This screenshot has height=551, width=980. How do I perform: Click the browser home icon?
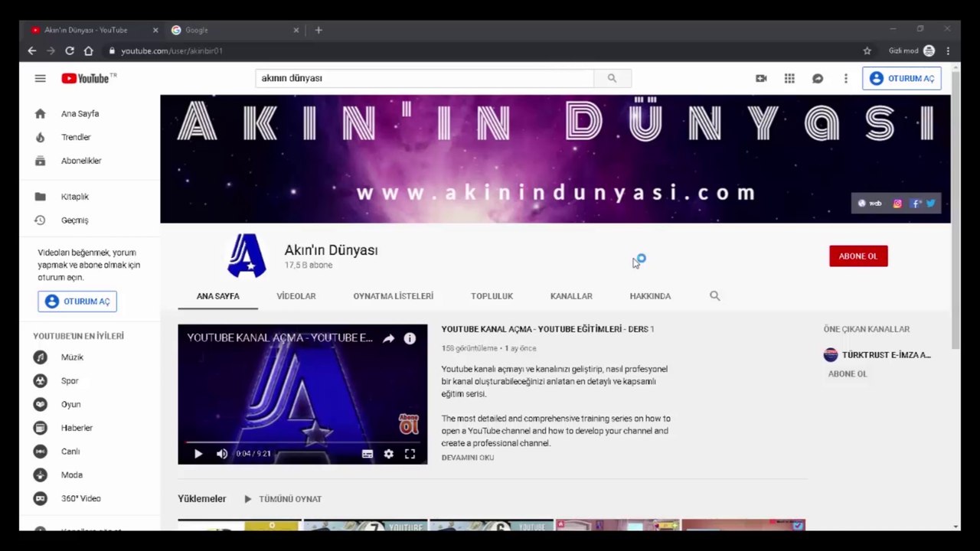point(89,51)
